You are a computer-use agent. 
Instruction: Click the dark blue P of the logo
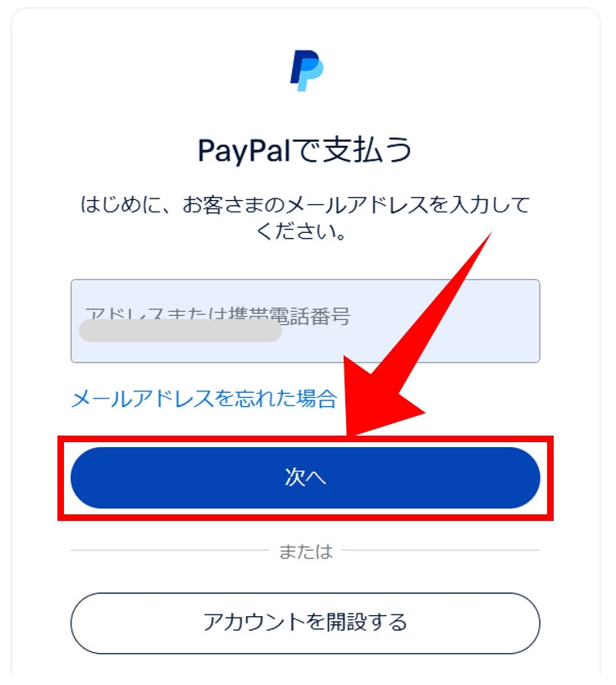point(303,66)
